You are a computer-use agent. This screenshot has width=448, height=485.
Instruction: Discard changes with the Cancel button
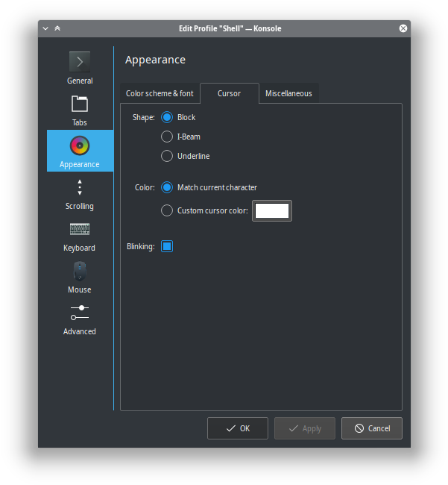pyautogui.click(x=372, y=428)
